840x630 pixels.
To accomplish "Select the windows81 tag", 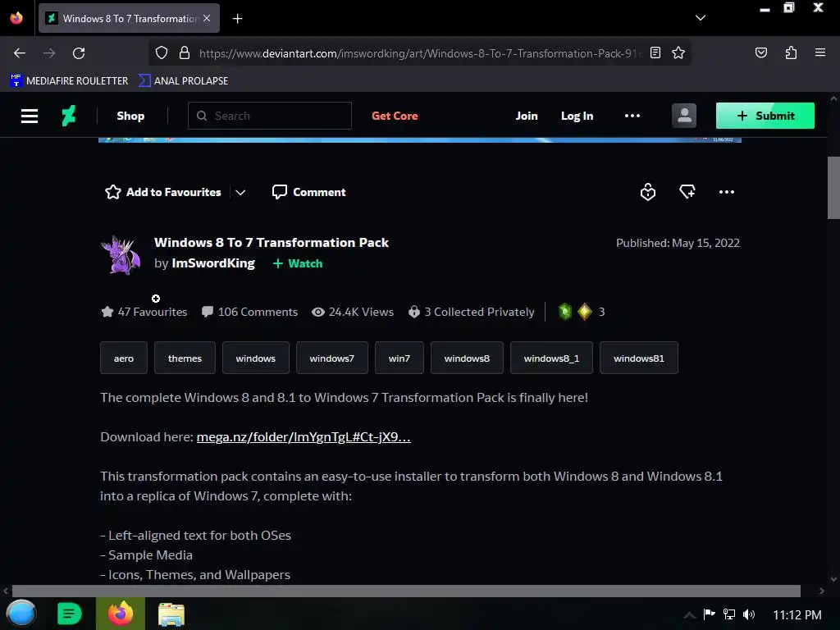I will [x=639, y=358].
